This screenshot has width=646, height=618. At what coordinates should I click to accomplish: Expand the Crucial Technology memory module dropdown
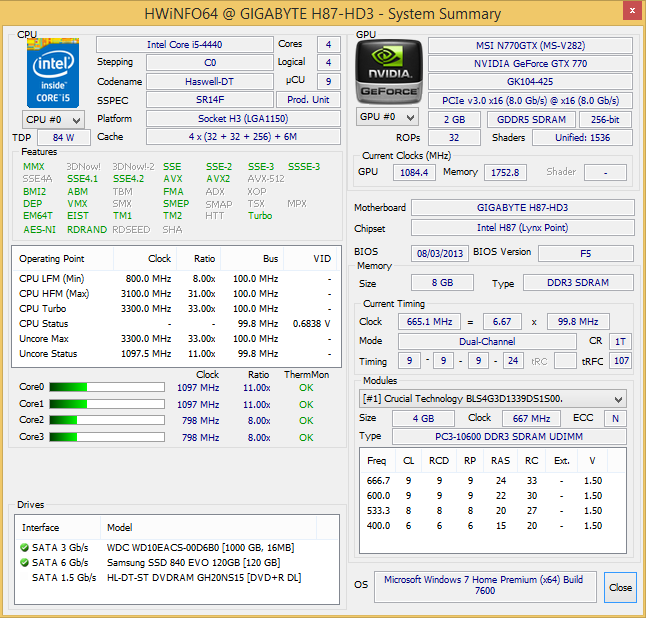[x=493, y=399]
